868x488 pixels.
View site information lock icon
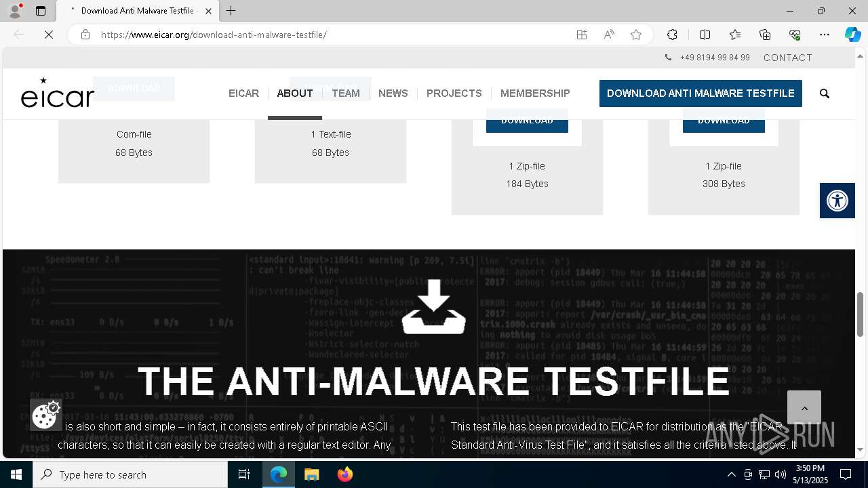(85, 35)
